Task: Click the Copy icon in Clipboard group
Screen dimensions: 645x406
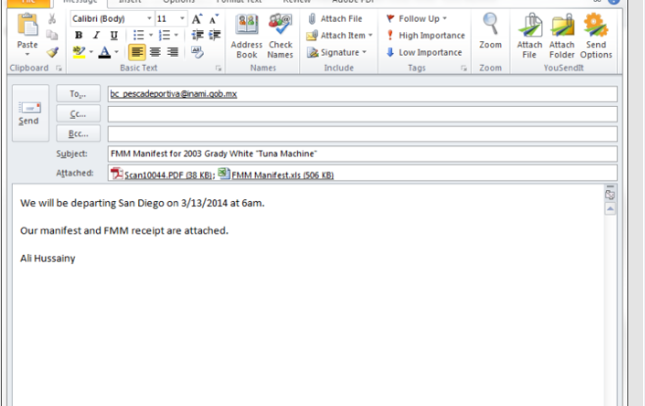Action: [x=52, y=35]
